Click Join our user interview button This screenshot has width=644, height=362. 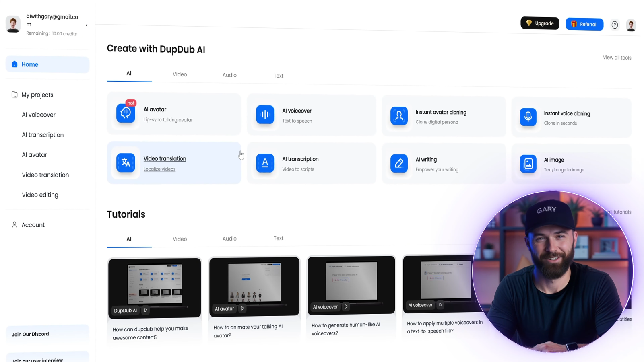point(47,357)
